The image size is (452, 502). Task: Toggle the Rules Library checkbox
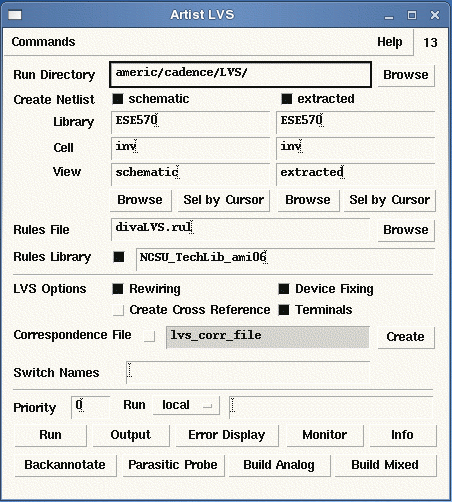[119, 257]
